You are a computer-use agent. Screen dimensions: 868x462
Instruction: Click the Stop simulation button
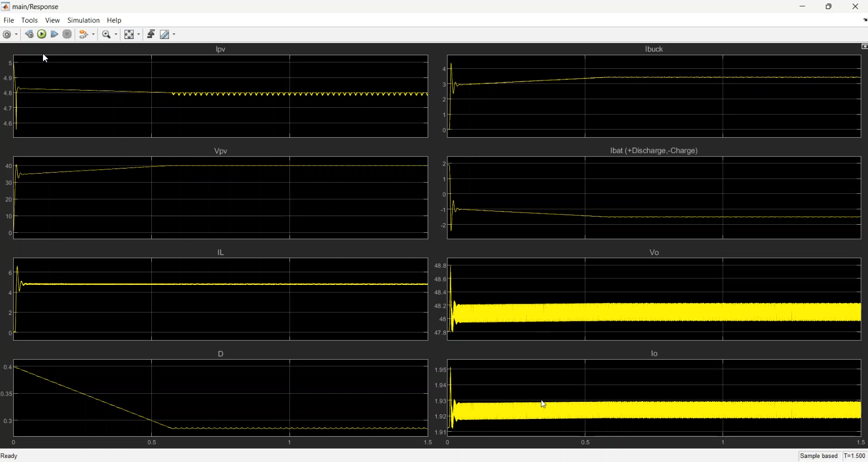point(67,34)
